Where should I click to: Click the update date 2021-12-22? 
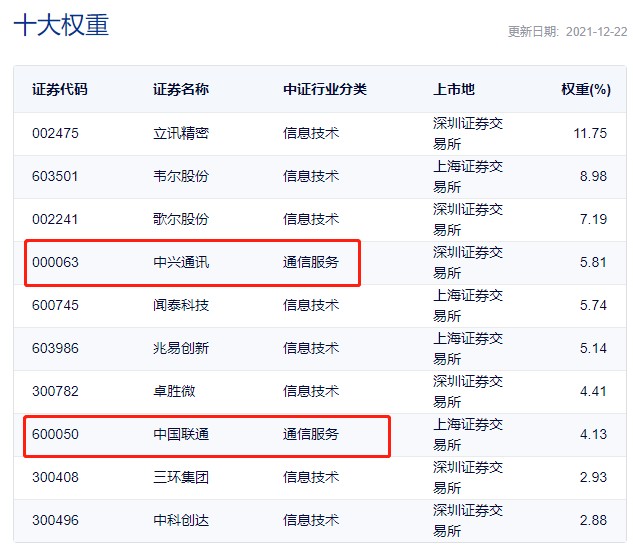pyautogui.click(x=596, y=31)
